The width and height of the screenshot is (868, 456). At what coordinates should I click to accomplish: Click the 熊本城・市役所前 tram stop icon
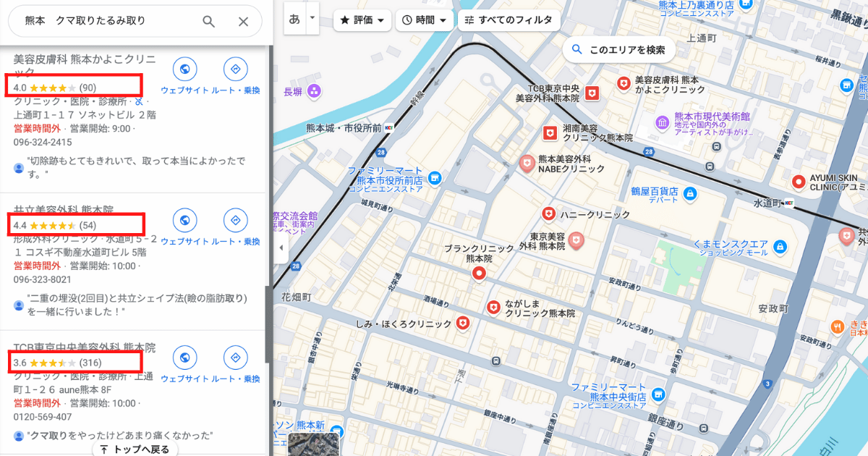coord(389,127)
